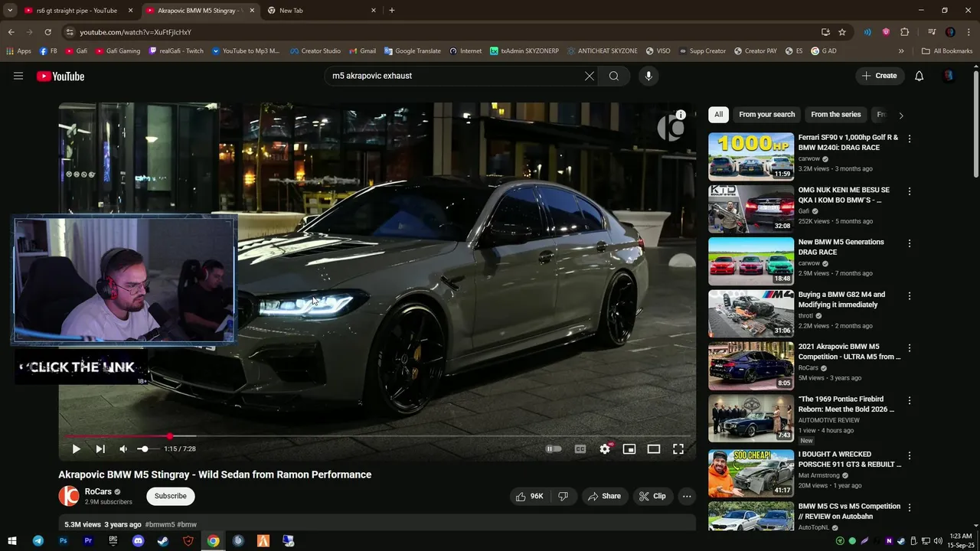Screen dimensions: 980x551
Task: Share the video
Action: (604, 496)
